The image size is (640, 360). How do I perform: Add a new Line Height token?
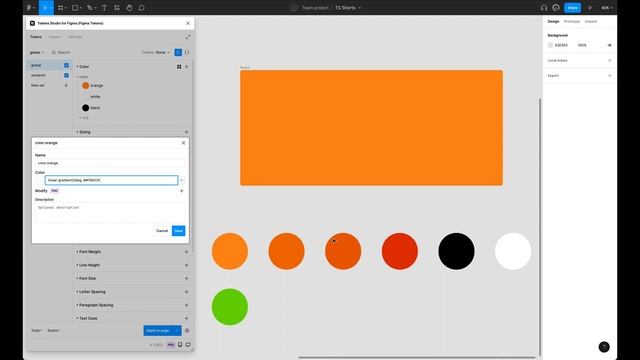(187, 265)
